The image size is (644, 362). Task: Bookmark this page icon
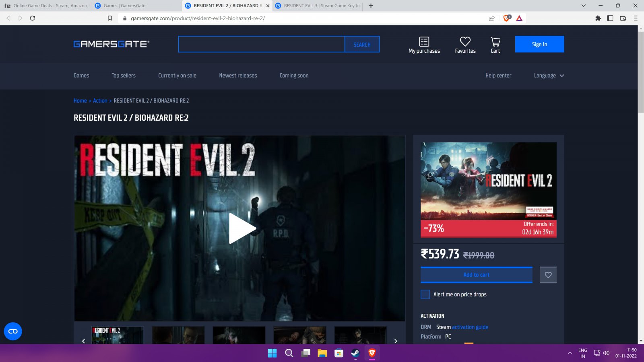(x=109, y=18)
